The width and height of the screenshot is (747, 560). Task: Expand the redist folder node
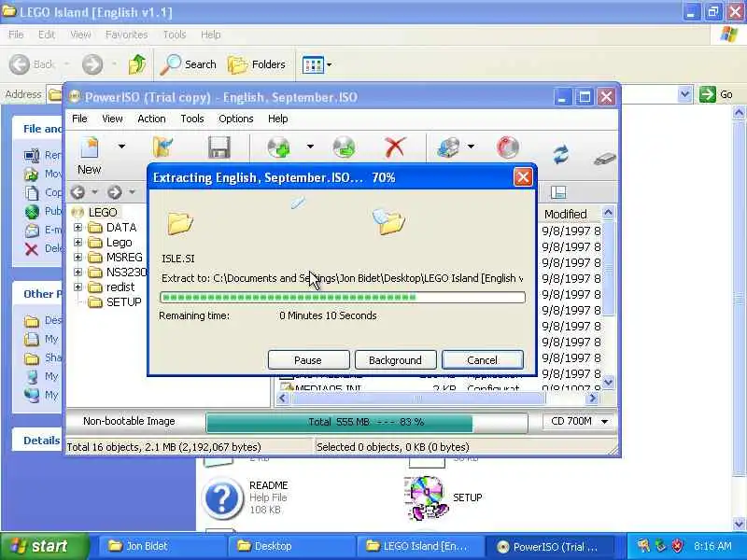coord(78,287)
